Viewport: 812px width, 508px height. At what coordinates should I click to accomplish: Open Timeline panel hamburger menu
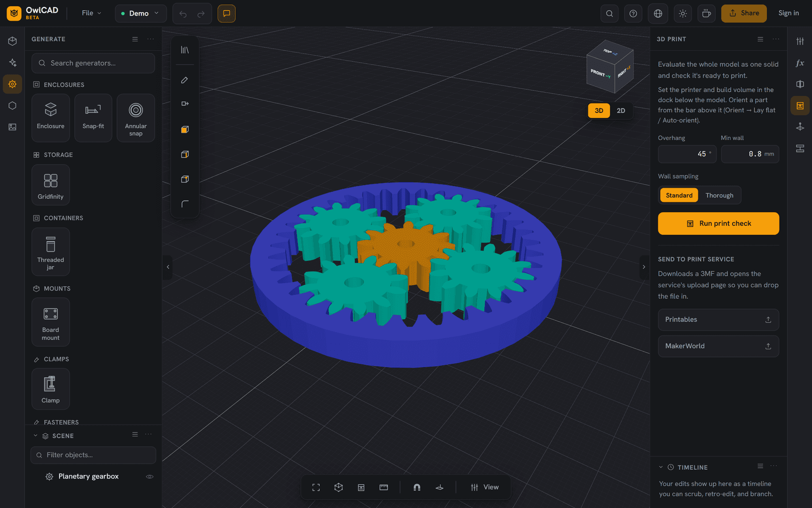pos(760,466)
